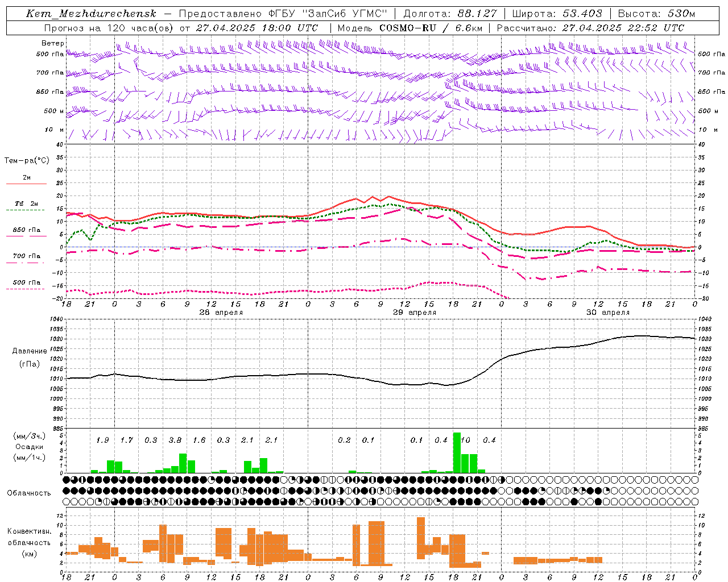Click the 'ФГБУ "ЗапСиб УГМС"' provider text
This screenshot has height=582, width=728.
(328, 14)
